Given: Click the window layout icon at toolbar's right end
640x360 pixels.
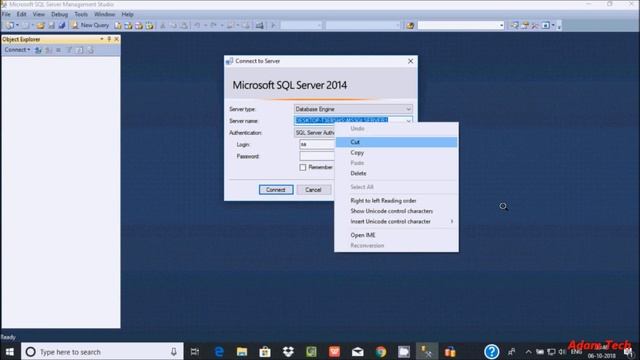Looking at the screenshot, I should (x=546, y=25).
